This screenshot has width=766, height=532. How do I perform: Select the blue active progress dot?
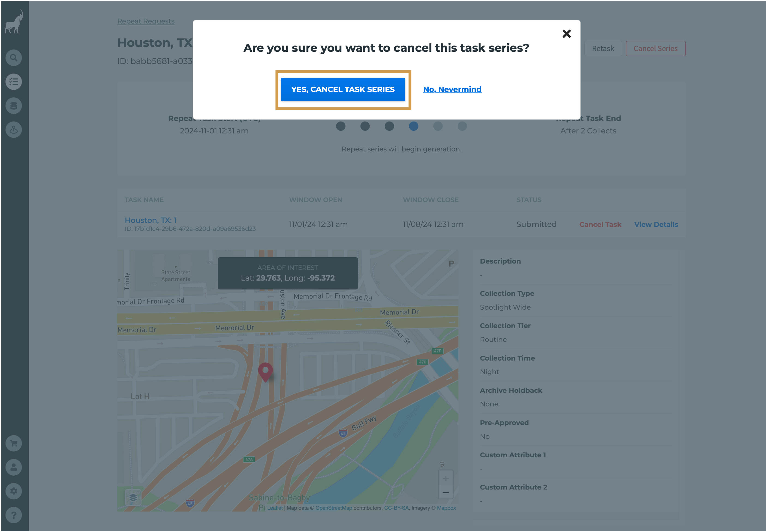[413, 126]
